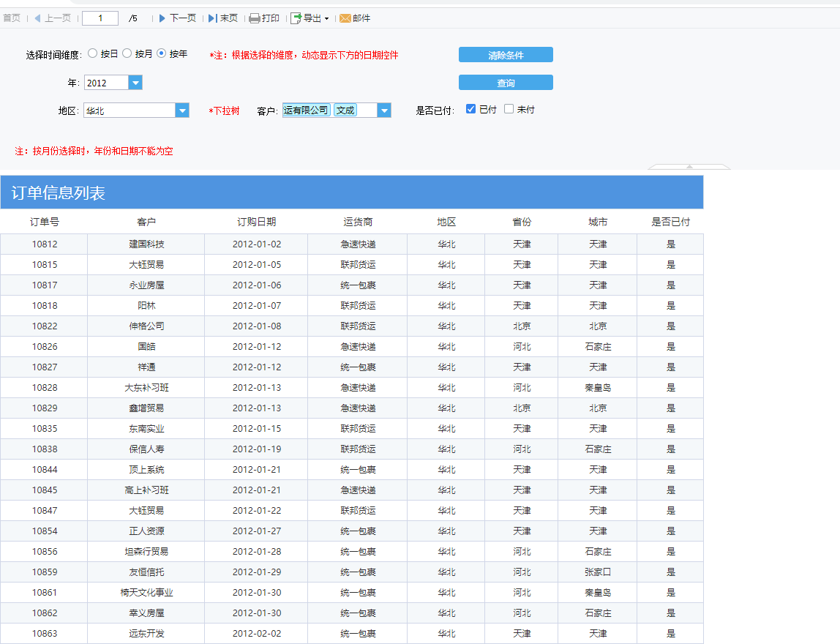840x644 pixels.
Task: Go to first page (首页)
Action: [x=12, y=18]
